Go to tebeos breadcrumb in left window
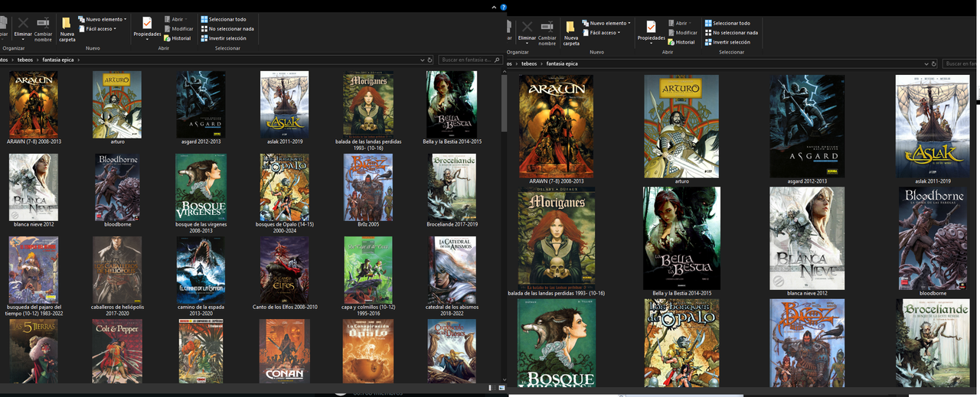 point(25,59)
